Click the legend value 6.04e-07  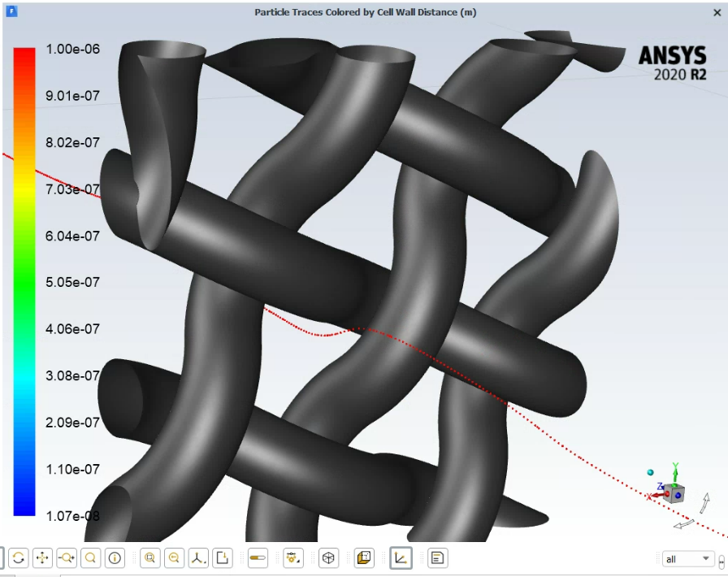click(x=72, y=236)
